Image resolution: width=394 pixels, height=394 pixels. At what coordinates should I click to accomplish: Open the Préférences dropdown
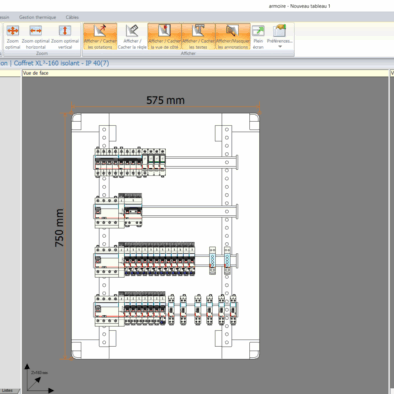[x=280, y=37]
